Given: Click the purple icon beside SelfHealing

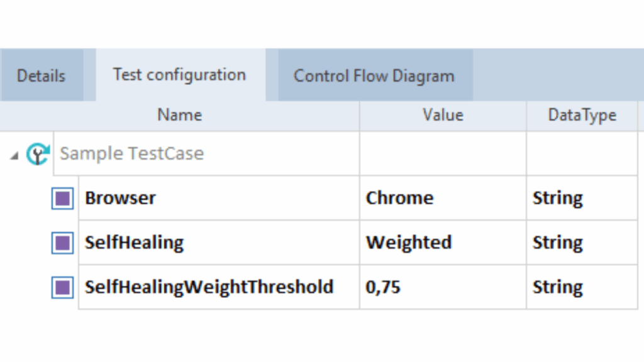Looking at the screenshot, I should pos(62,243).
